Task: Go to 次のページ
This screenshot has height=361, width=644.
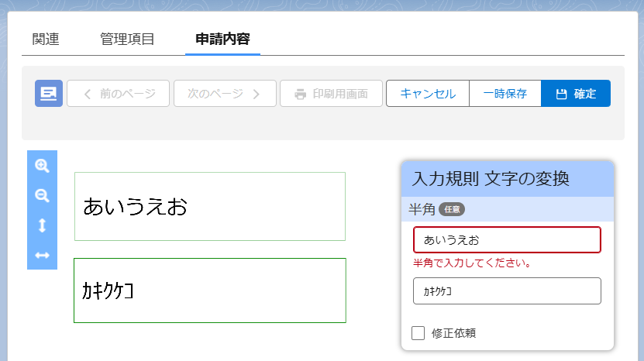Action: (225, 94)
